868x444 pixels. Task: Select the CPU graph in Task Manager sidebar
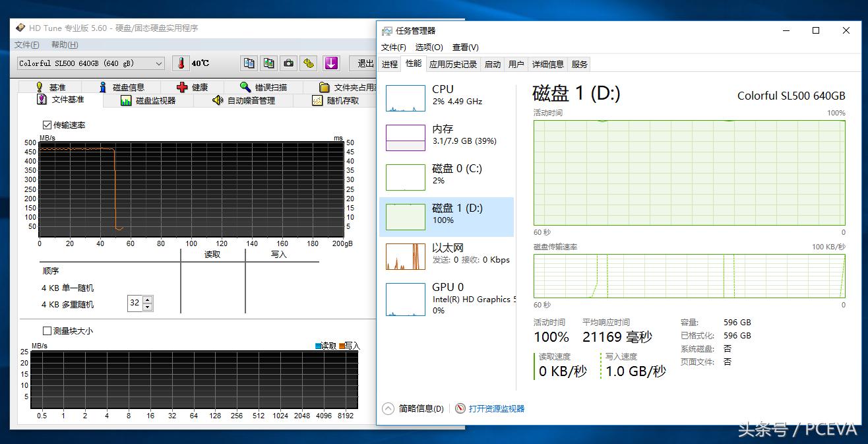(405, 97)
